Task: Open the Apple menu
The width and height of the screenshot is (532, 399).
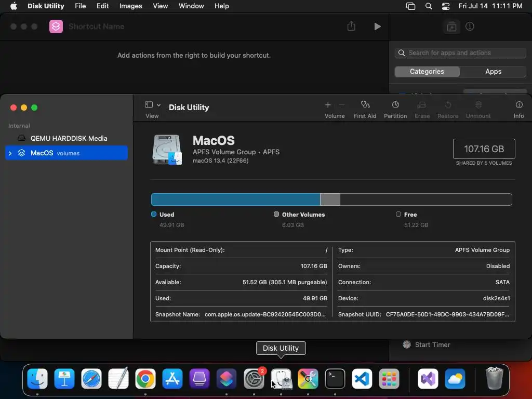Action: coord(14,6)
